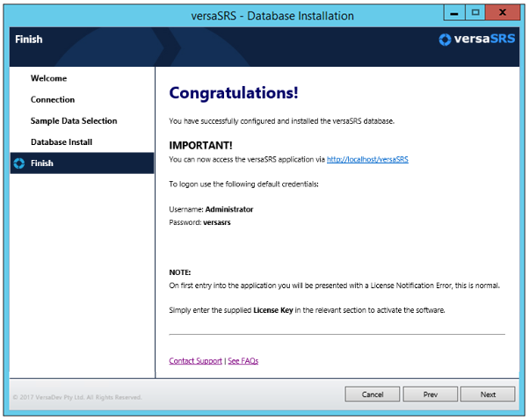Select the Database Install step
Viewport: 529px width, 420px height.
62,142
